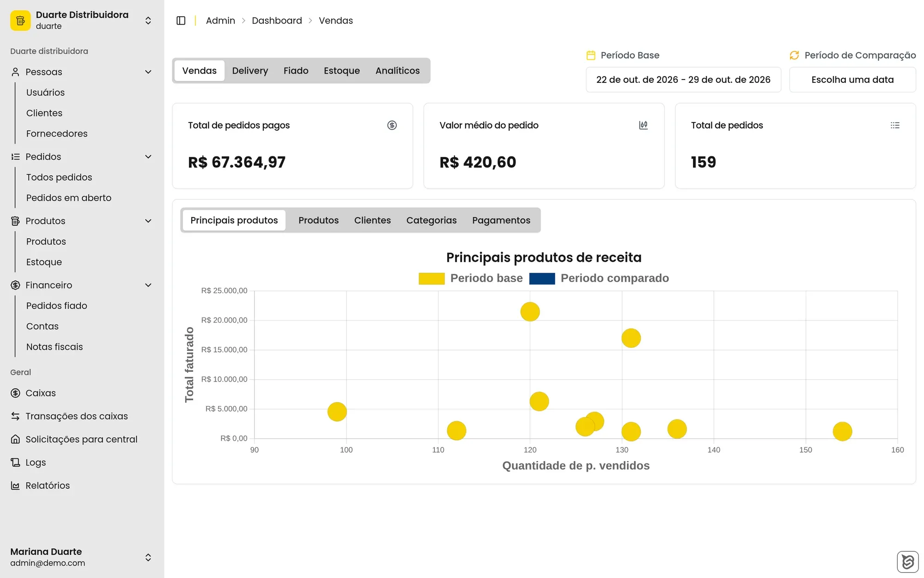Click the Duarte Distribuidora yellow logo icon
The image size is (924, 578).
20,20
